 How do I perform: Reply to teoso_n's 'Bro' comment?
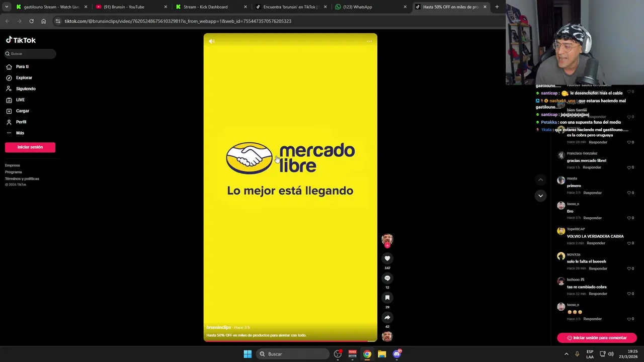(x=592, y=218)
